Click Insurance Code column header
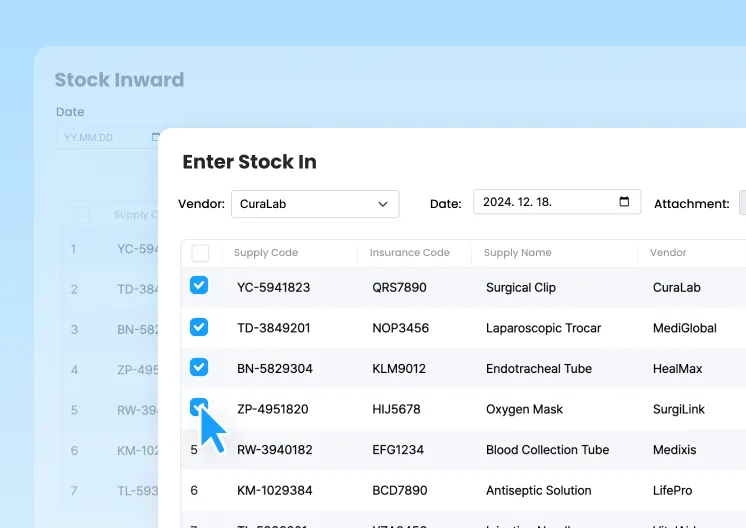Screen dimensions: 746x528 (409, 253)
